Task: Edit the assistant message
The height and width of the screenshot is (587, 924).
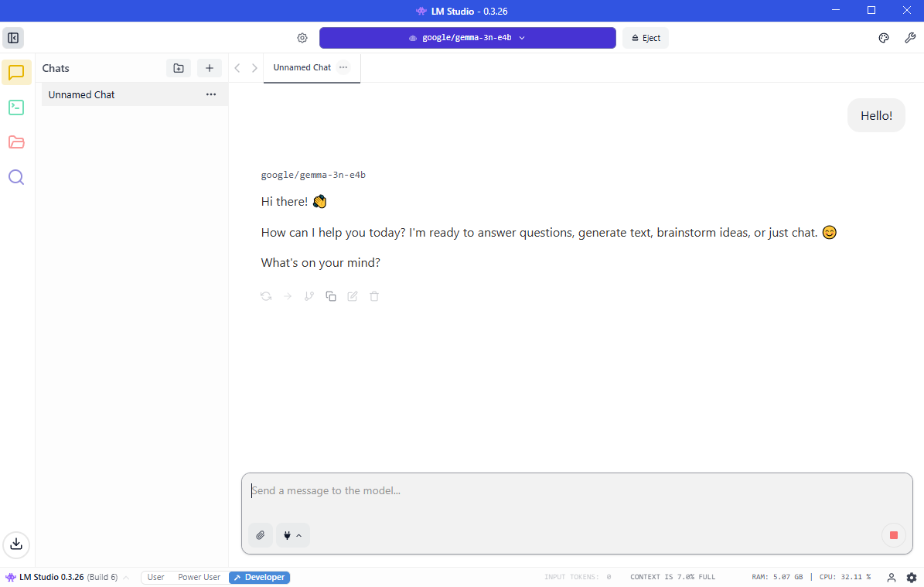Action: pos(353,296)
